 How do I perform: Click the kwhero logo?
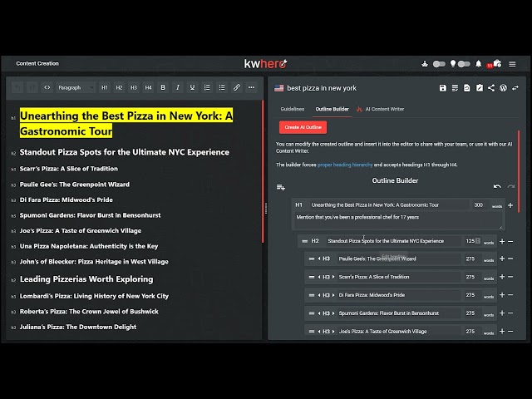tap(266, 63)
